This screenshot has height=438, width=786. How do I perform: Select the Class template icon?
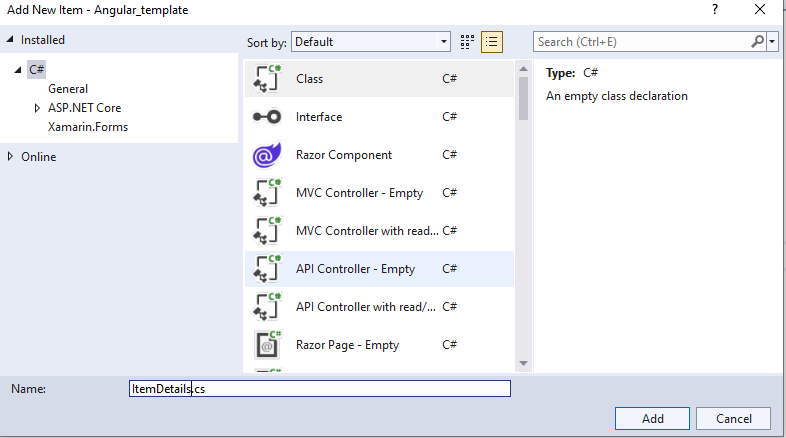(x=267, y=79)
